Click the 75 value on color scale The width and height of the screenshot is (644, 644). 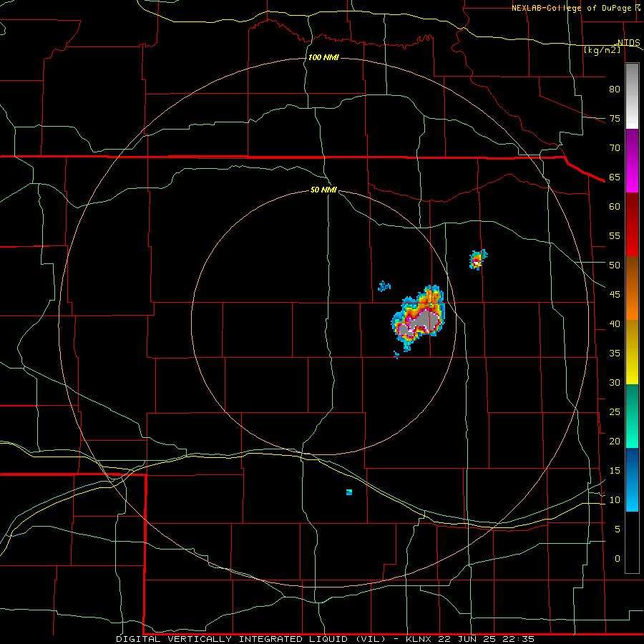click(615, 118)
